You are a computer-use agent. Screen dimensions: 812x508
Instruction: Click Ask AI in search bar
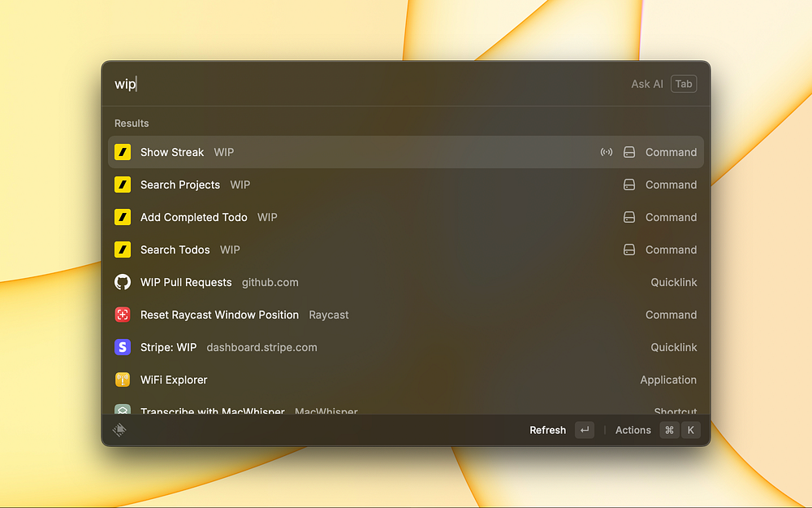[647, 84]
